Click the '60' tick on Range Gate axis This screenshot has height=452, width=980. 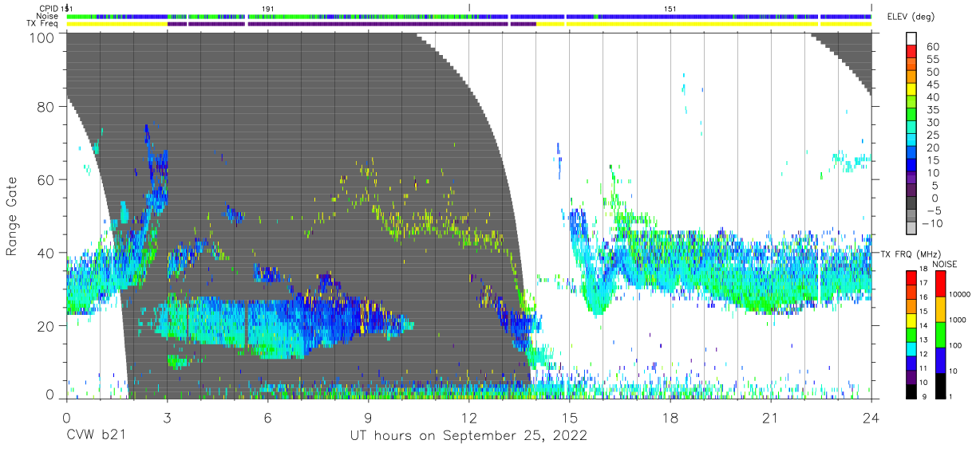click(x=45, y=179)
